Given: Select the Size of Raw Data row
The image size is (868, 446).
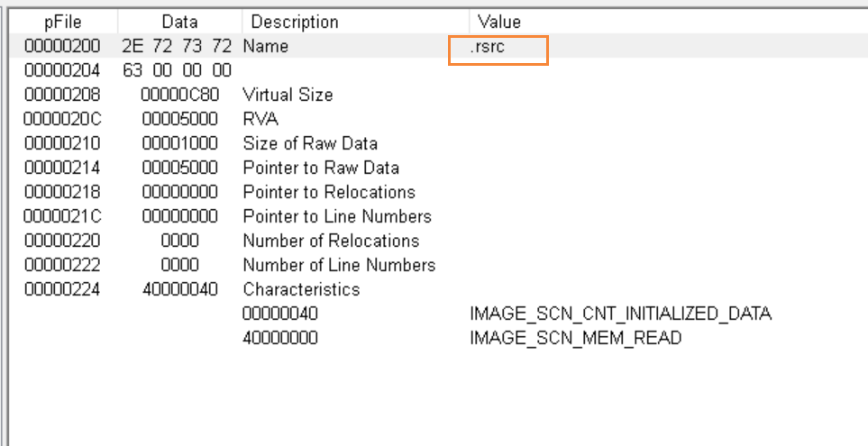Looking at the screenshot, I should coord(310,143).
